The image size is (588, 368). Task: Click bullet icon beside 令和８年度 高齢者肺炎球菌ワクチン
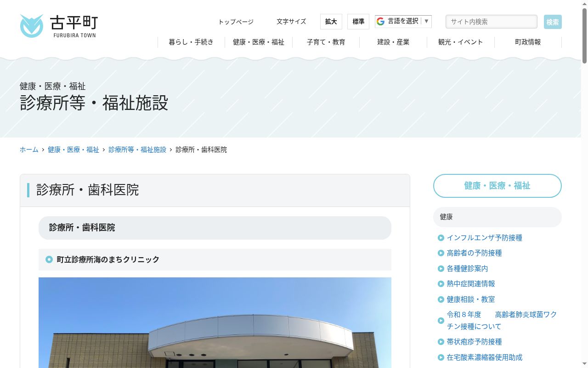[x=441, y=321]
